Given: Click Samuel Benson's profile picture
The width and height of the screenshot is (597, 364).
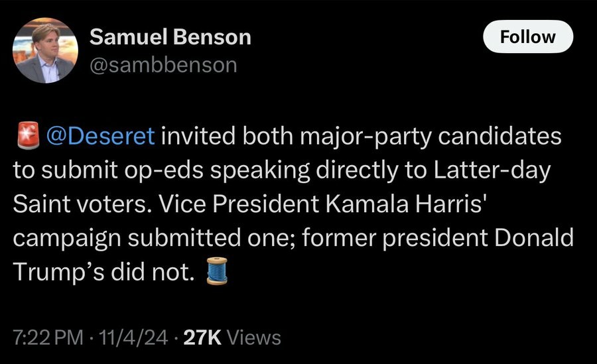Looking at the screenshot, I should pos(46,50).
